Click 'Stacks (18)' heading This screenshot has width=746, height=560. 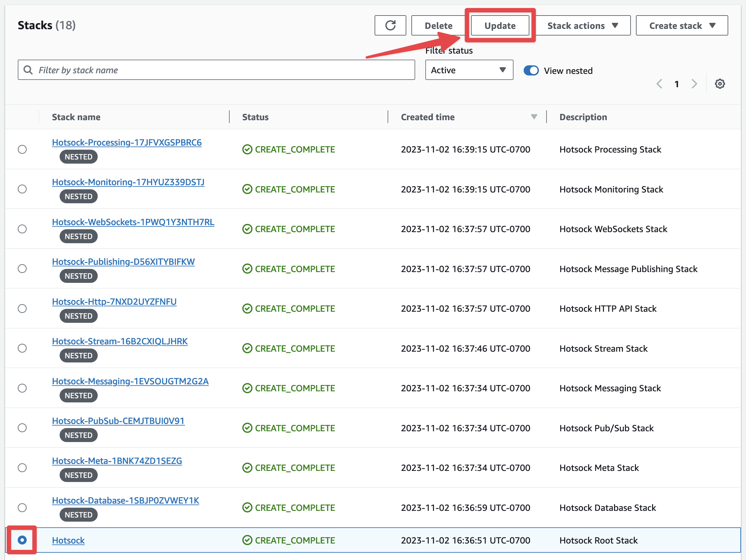point(47,25)
